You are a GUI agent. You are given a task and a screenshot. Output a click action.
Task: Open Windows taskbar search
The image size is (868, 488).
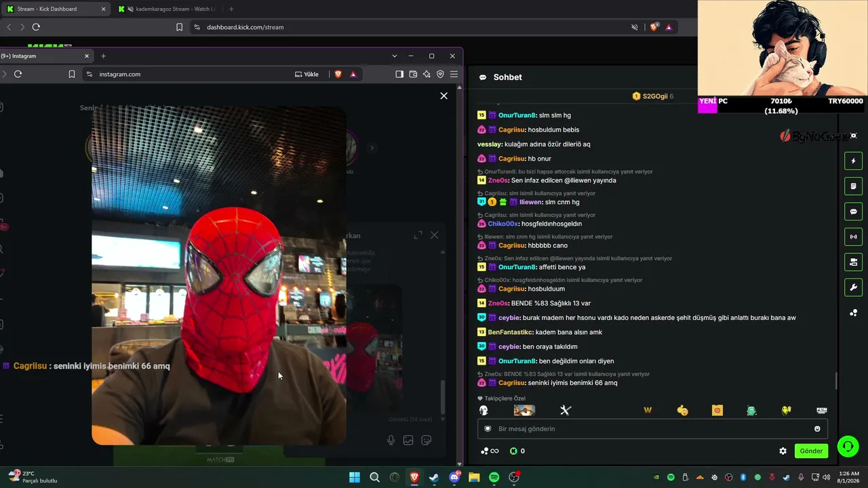pos(374,477)
